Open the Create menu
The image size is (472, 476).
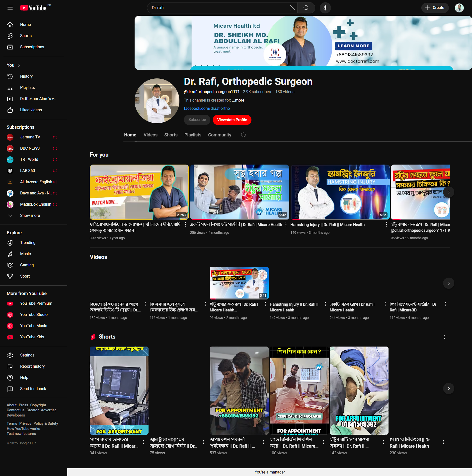(x=435, y=8)
